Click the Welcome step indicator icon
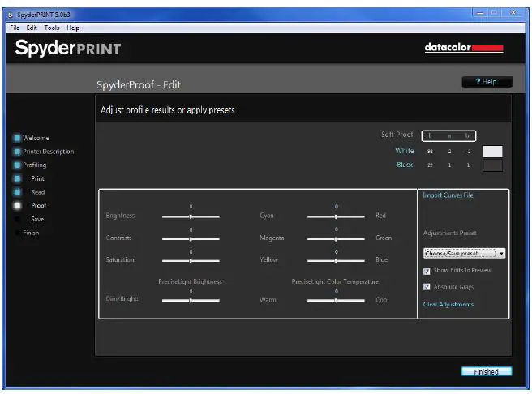 point(17,138)
